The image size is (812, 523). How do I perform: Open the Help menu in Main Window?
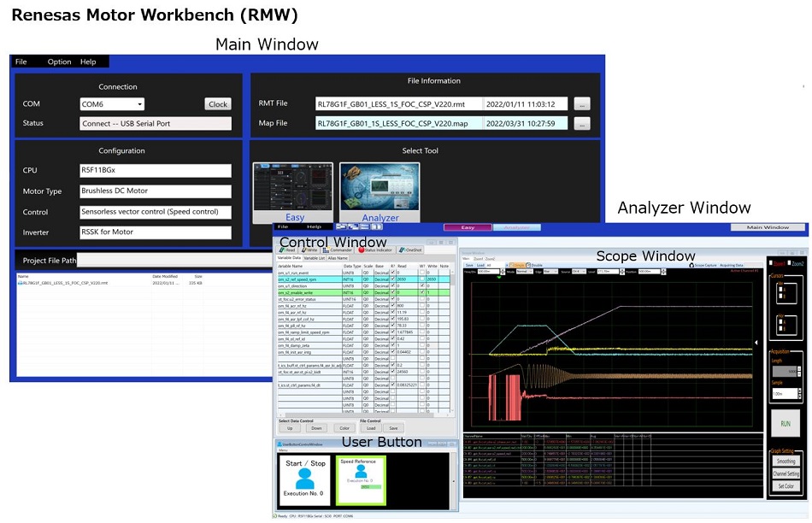[x=88, y=62]
